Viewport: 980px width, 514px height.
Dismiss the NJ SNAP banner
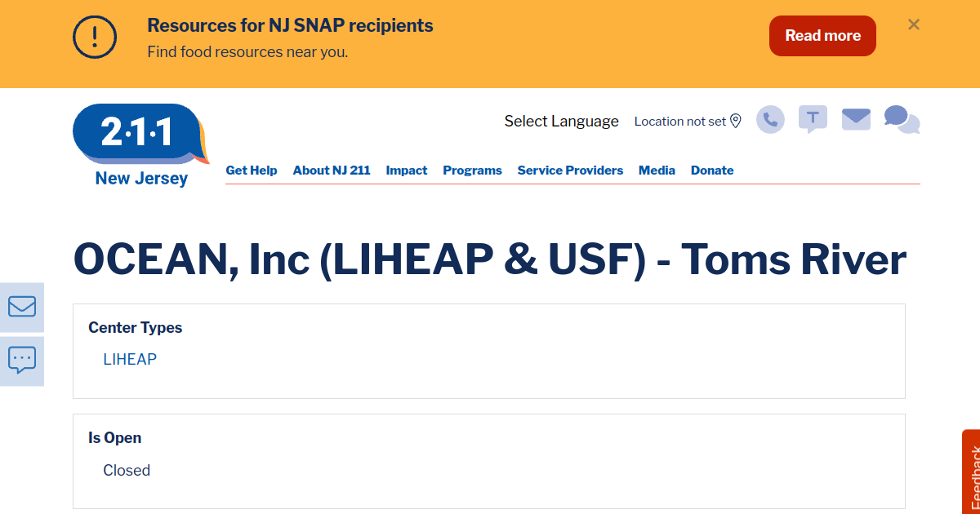point(914,24)
